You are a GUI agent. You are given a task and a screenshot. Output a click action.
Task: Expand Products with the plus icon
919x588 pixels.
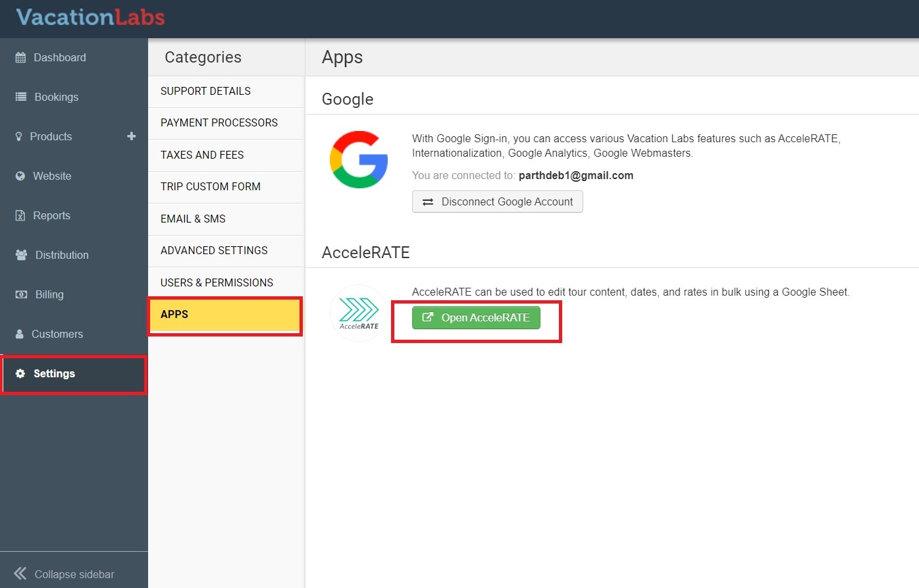pos(132,136)
